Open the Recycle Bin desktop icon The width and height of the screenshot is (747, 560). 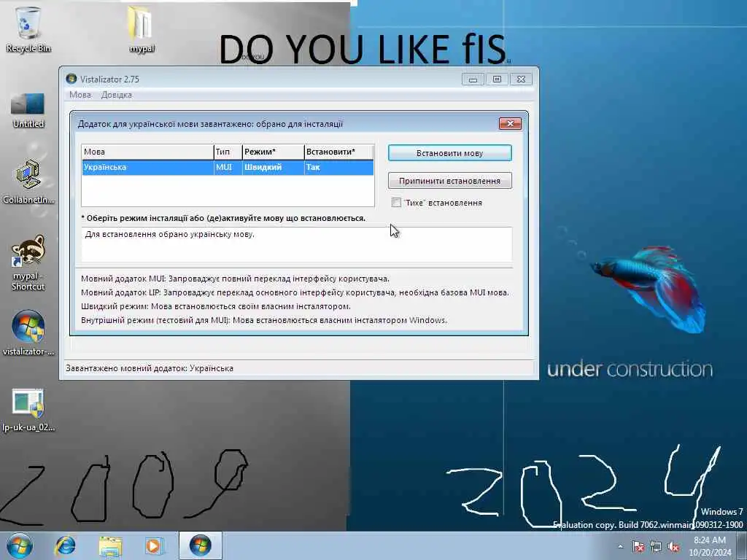pos(28,29)
